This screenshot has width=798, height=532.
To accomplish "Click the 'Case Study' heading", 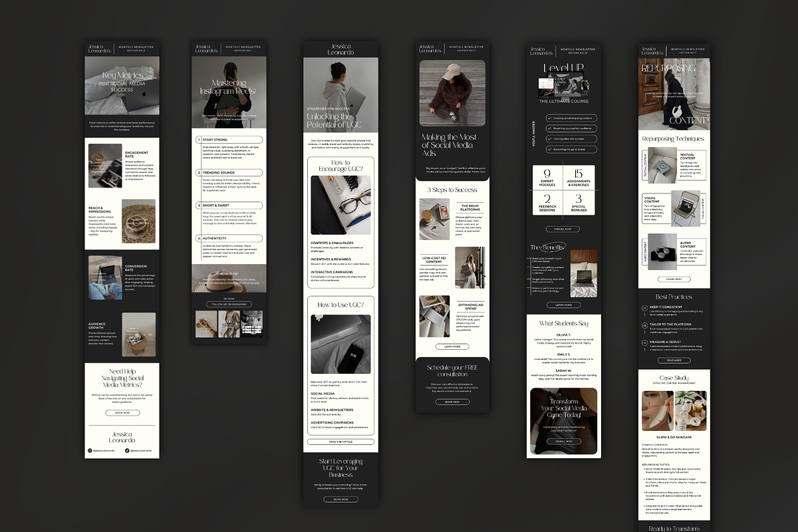I will click(674, 378).
